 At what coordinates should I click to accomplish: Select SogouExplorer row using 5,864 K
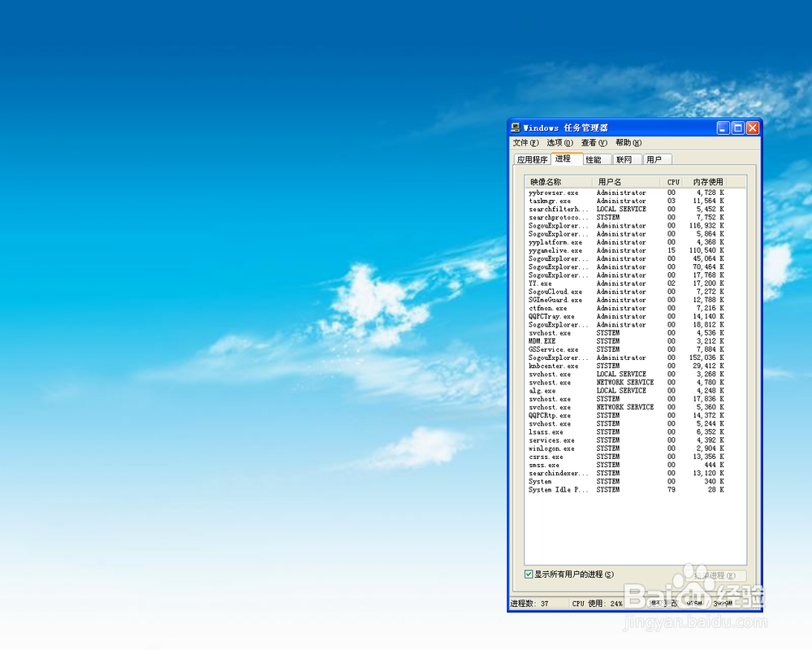(626, 234)
